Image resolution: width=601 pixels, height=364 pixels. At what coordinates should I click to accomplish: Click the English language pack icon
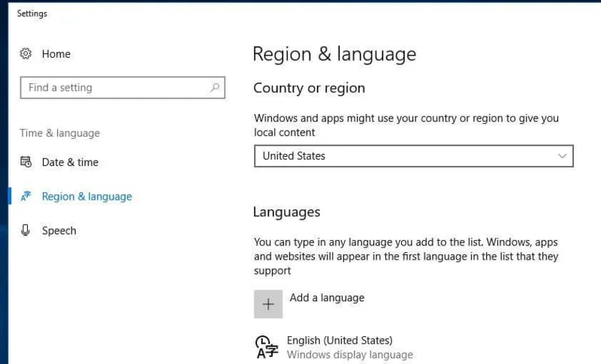tap(267, 347)
